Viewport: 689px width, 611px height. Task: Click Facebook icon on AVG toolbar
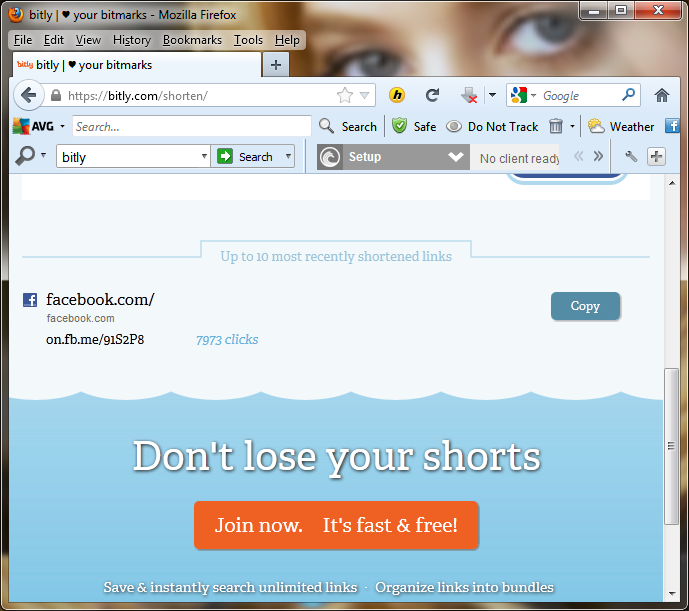click(672, 126)
